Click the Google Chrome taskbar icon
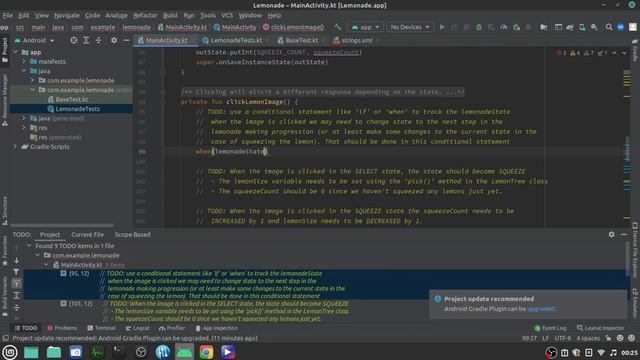 pos(206,352)
